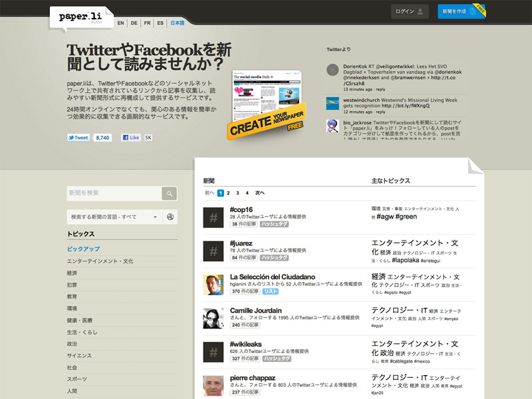The image size is (532, 399).
Task: Click the search magnifier button
Action: pos(170,194)
